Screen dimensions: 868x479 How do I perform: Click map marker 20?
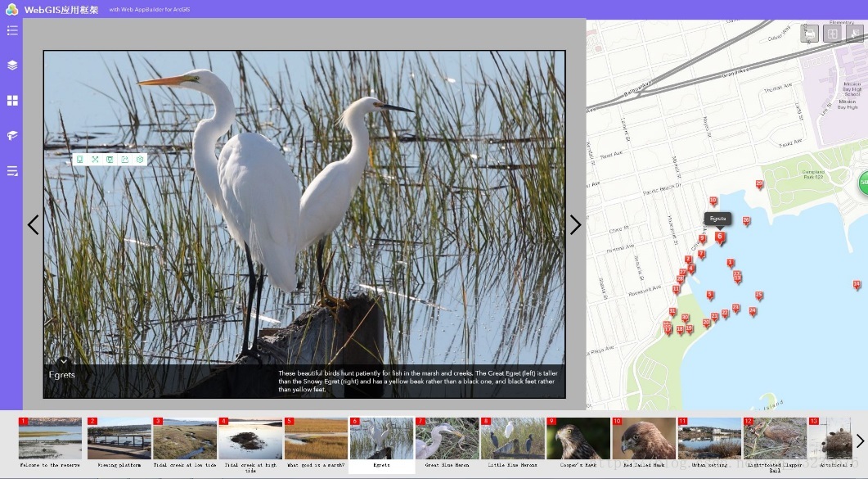706,323
